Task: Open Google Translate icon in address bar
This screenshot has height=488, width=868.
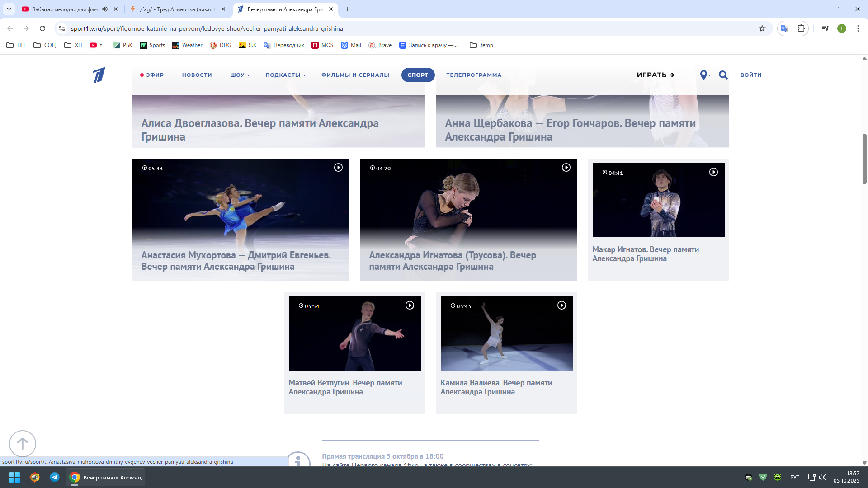Action: [785, 28]
